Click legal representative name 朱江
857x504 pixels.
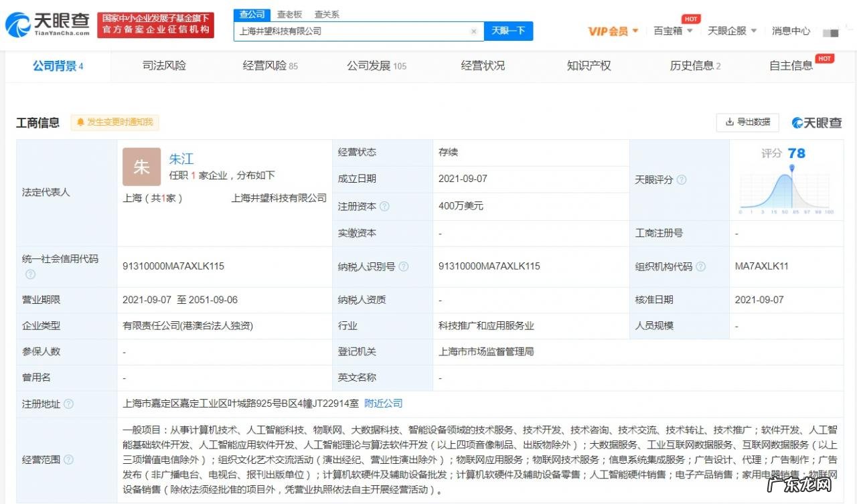(x=181, y=159)
